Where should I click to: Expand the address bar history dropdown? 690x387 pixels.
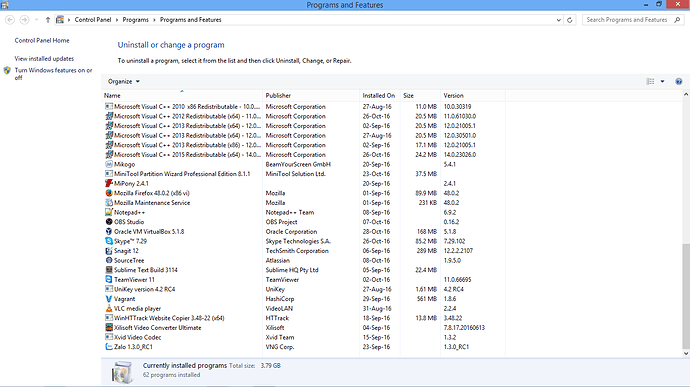(558, 20)
